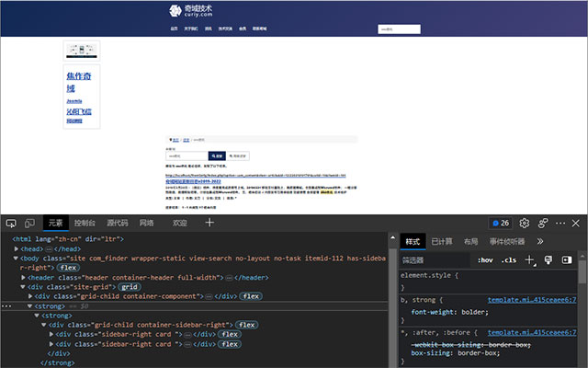Switch to the 控制台 (Console) tab

pyautogui.click(x=85, y=223)
